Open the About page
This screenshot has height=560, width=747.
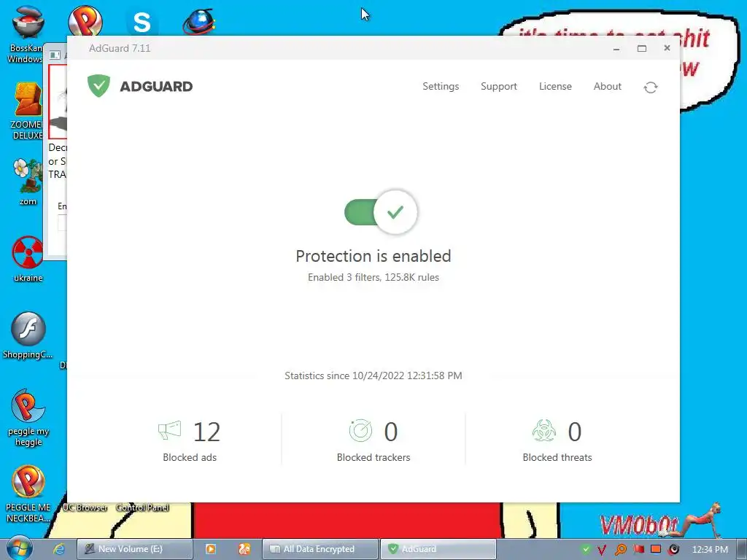click(x=608, y=86)
